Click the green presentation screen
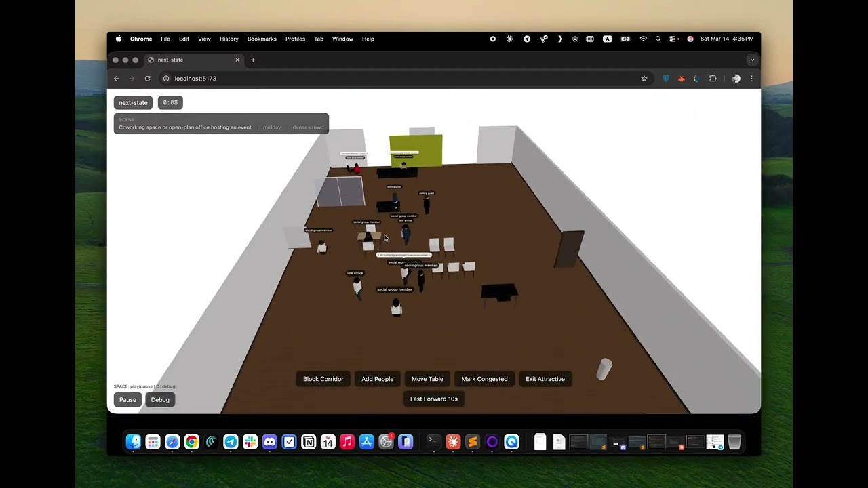Image resolution: width=868 pixels, height=488 pixels. (x=416, y=150)
